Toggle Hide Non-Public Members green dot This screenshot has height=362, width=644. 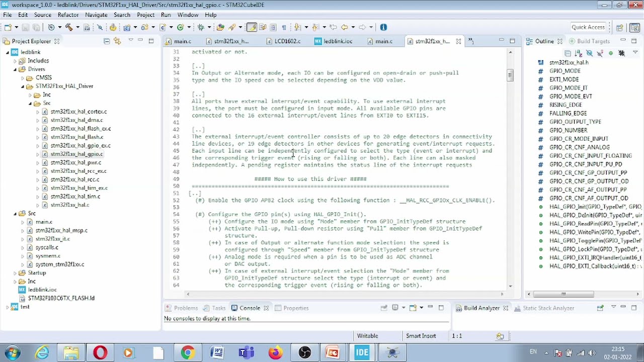[x=611, y=53]
